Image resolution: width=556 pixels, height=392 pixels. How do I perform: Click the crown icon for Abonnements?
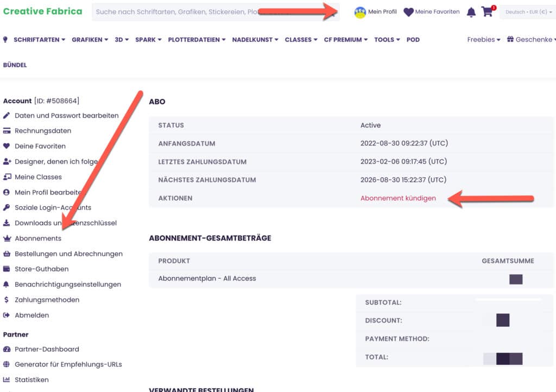point(7,238)
